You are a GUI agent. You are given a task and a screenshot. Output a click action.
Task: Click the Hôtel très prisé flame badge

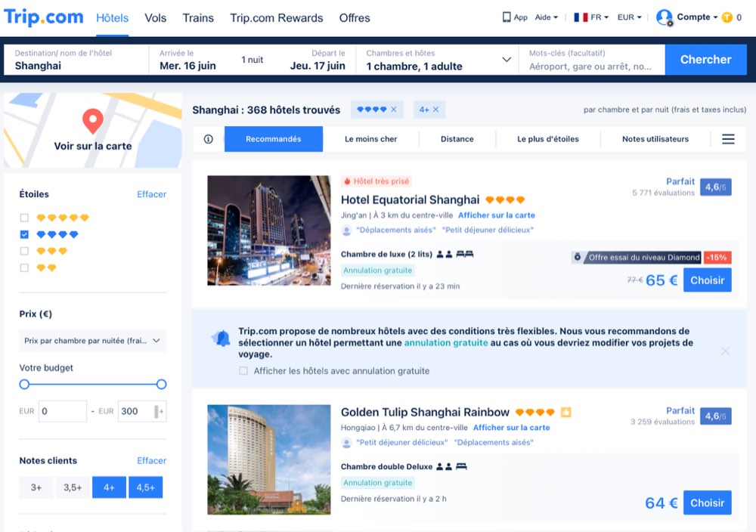pos(376,181)
